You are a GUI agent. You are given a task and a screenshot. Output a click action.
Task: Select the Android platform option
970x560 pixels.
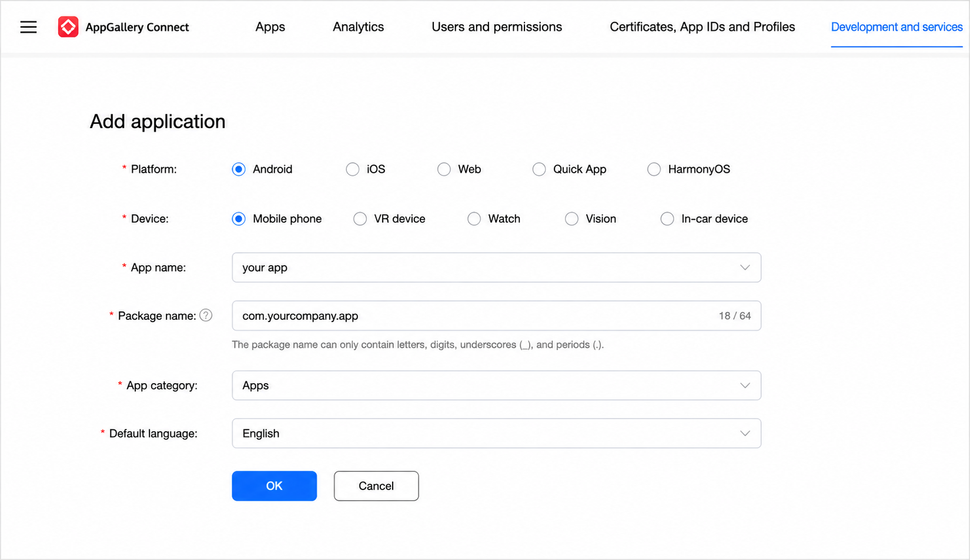click(x=239, y=169)
